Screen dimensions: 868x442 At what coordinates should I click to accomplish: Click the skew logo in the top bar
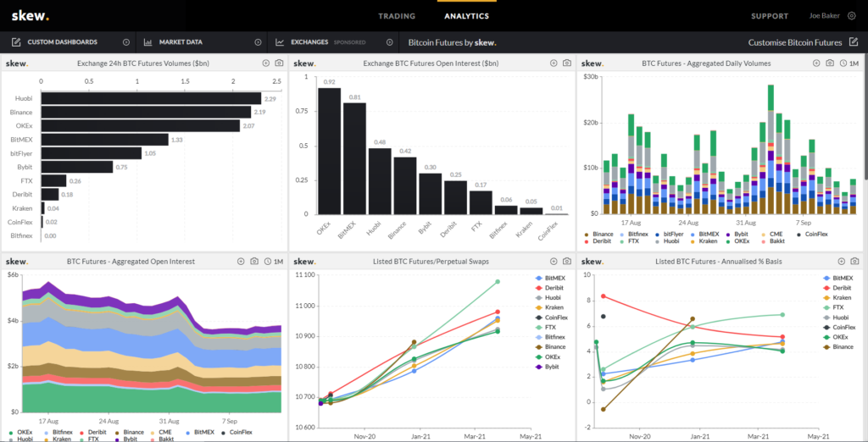31,15
